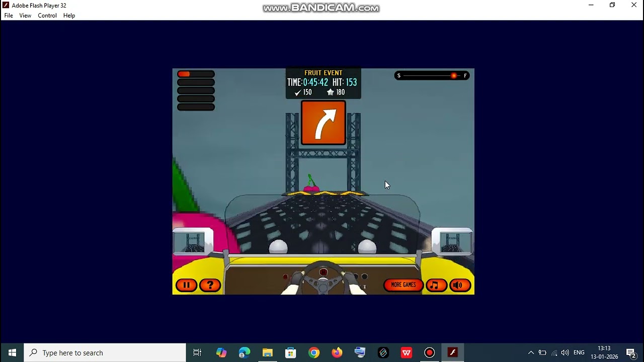This screenshot has width=644, height=362.
Task: Open File Explorer from the taskbar
Action: 267,353
